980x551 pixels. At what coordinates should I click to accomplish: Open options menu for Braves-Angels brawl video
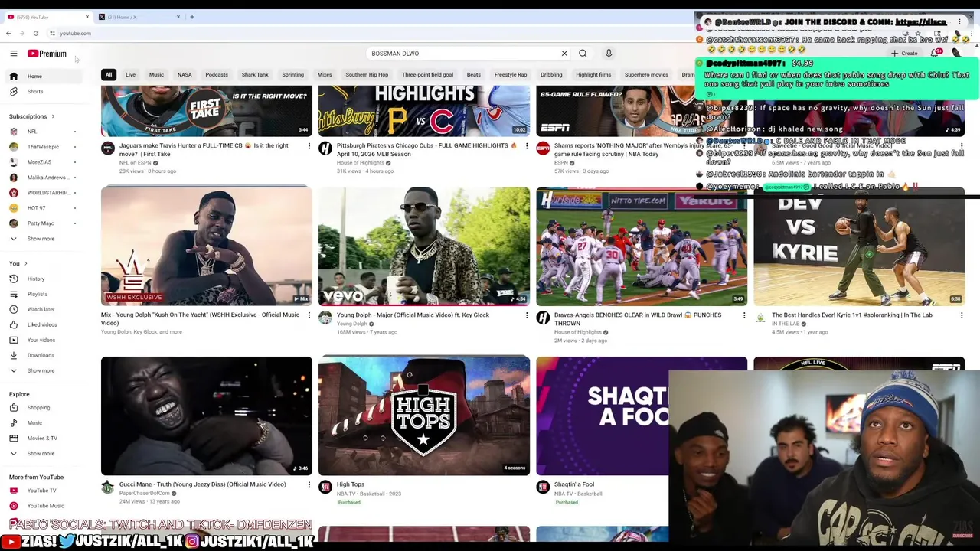pyautogui.click(x=744, y=315)
